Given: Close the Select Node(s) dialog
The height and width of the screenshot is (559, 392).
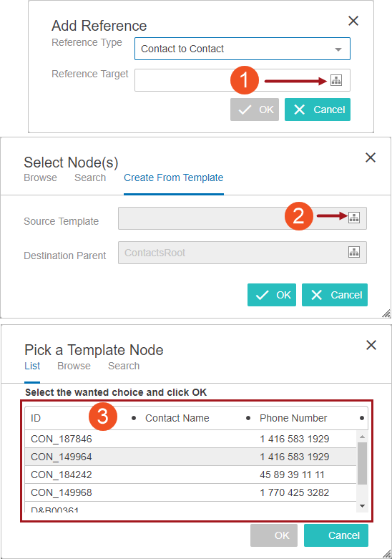Looking at the screenshot, I should 371,157.
